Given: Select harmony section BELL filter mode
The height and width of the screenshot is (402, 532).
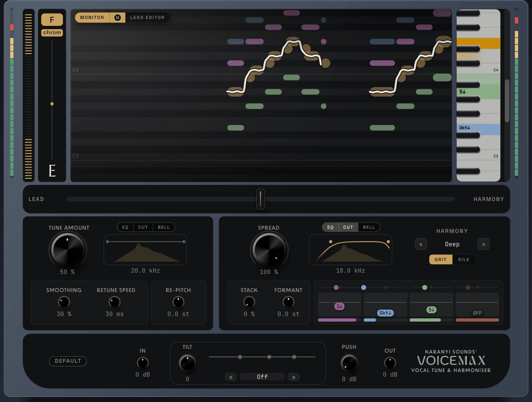Looking at the screenshot, I should pos(369,227).
